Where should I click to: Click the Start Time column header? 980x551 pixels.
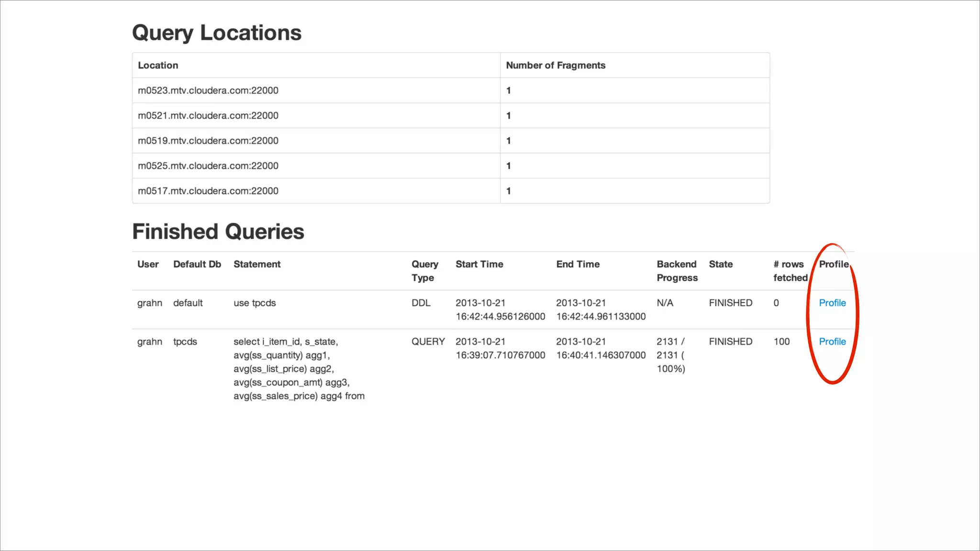coord(479,264)
